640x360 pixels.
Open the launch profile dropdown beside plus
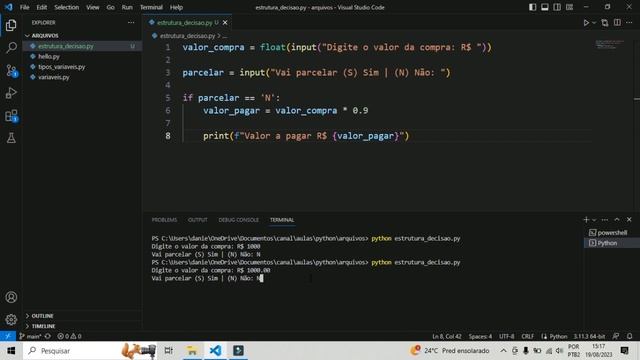(x=594, y=220)
